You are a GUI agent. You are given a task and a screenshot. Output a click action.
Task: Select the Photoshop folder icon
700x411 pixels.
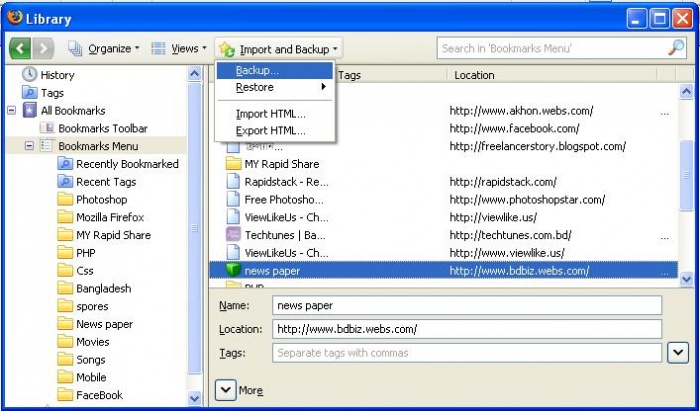point(65,199)
